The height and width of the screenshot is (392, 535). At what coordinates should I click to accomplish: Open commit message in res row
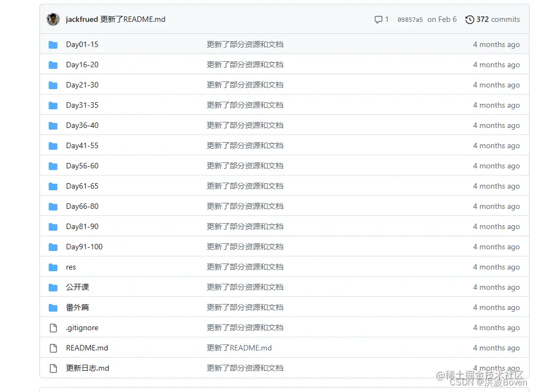point(245,267)
